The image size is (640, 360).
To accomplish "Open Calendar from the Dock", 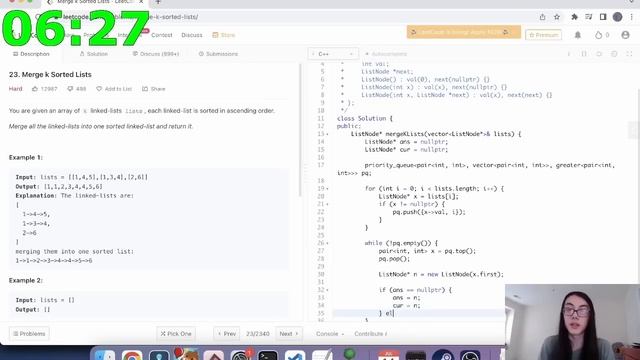I will tap(389, 355).
